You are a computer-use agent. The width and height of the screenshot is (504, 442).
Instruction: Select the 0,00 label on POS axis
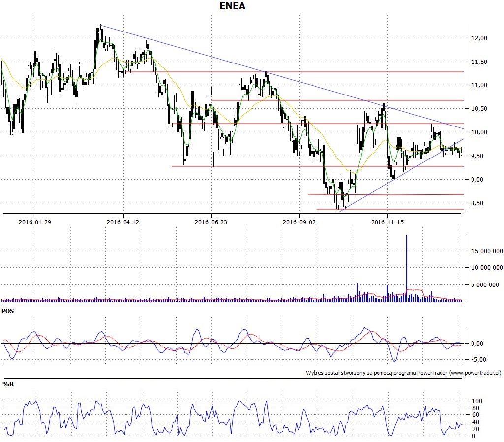477,344
